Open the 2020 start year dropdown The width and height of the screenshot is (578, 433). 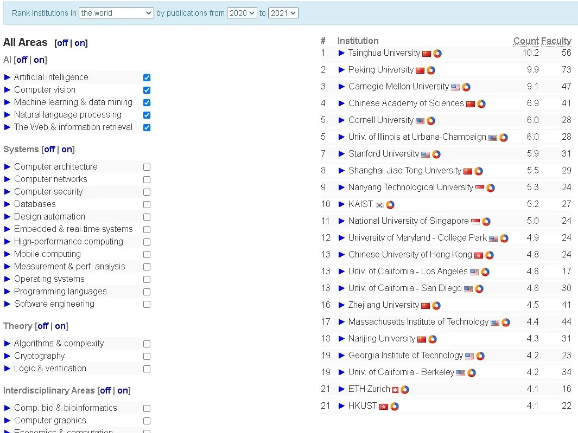242,13
